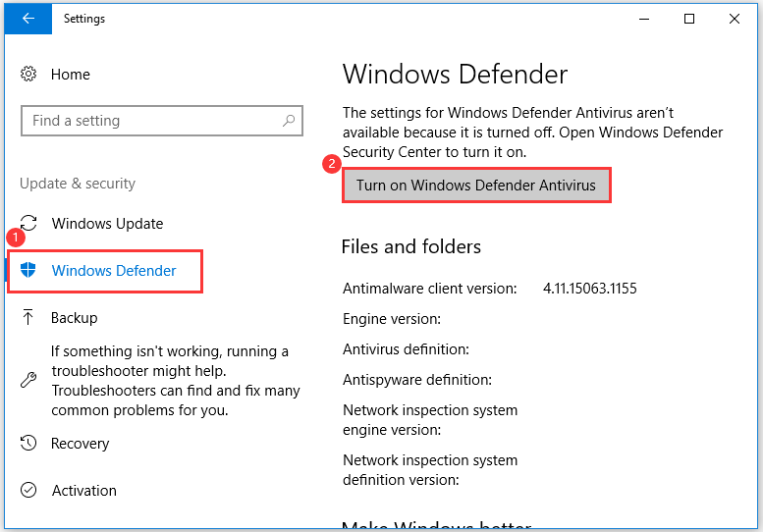This screenshot has height=532, width=763.
Task: Select antimalware version 4.11.15063.1155 value
Action: (590, 289)
